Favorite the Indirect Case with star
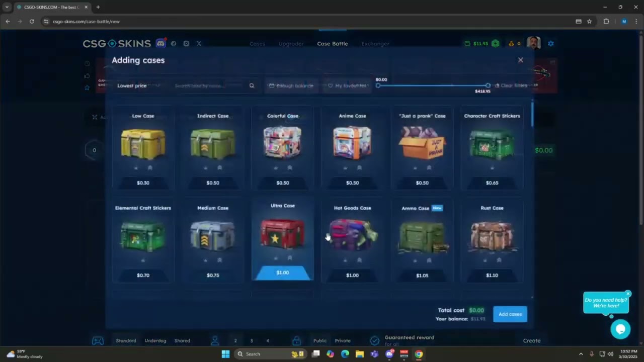The image size is (644, 362). pos(205,168)
